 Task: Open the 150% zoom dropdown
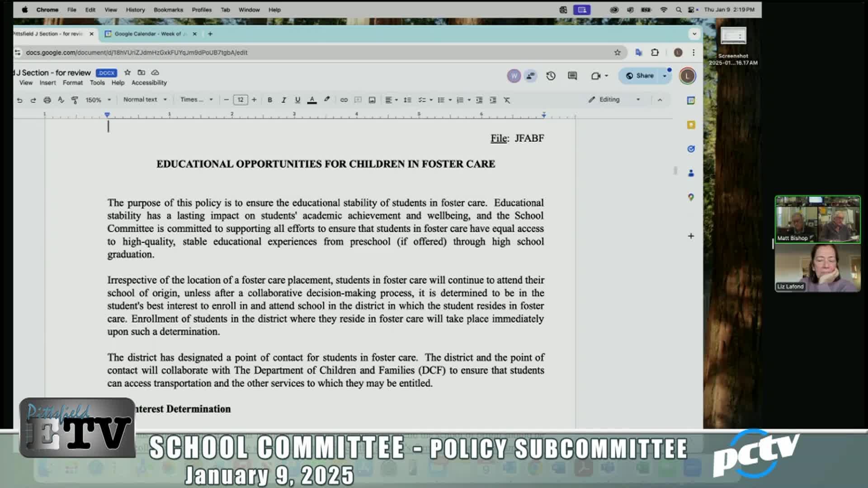pyautogui.click(x=98, y=100)
